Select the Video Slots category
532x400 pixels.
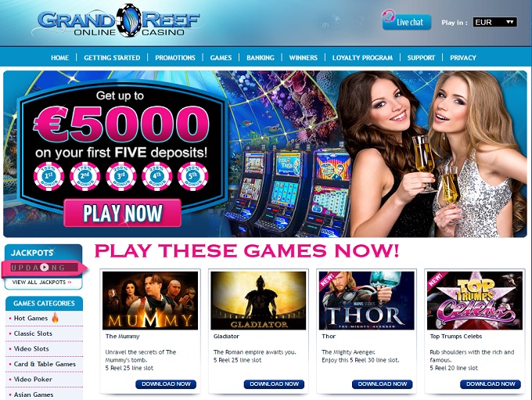(x=31, y=348)
